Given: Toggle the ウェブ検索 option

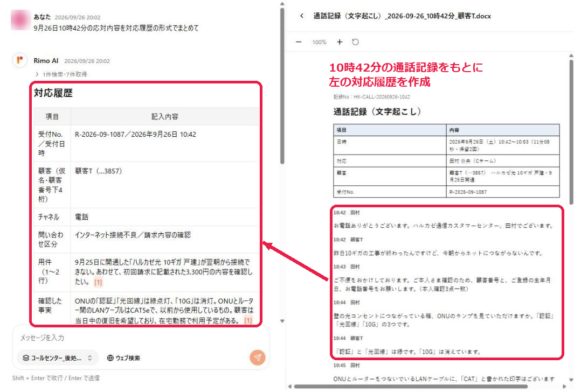Looking at the screenshot, I should 123,358.
